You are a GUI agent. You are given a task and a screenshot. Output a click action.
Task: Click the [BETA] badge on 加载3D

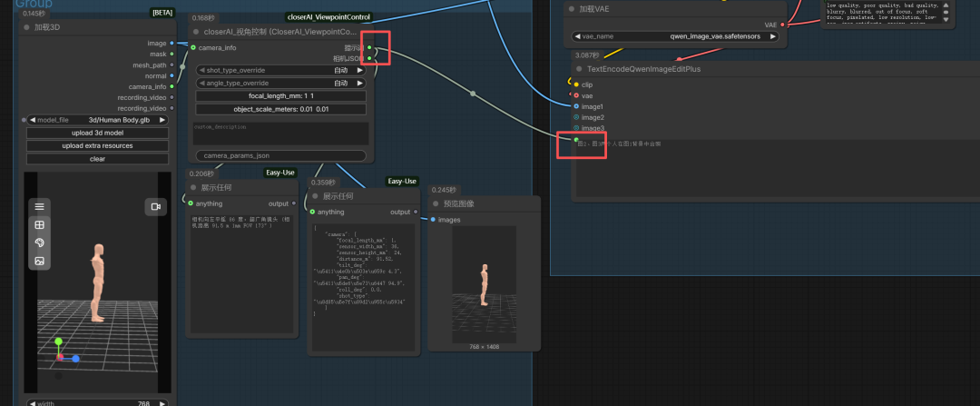click(163, 12)
